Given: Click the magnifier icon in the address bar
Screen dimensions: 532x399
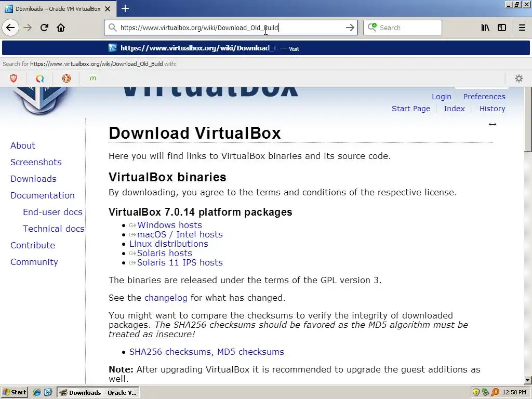Looking at the screenshot, I should pos(112,28).
